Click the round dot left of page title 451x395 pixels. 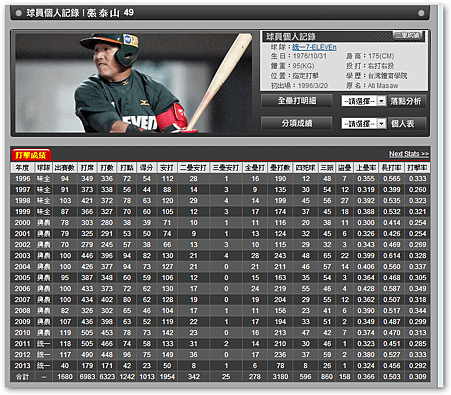coord(19,13)
